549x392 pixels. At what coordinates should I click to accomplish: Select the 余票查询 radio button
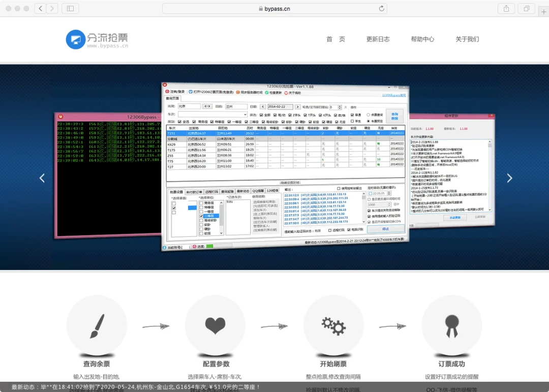click(368, 115)
